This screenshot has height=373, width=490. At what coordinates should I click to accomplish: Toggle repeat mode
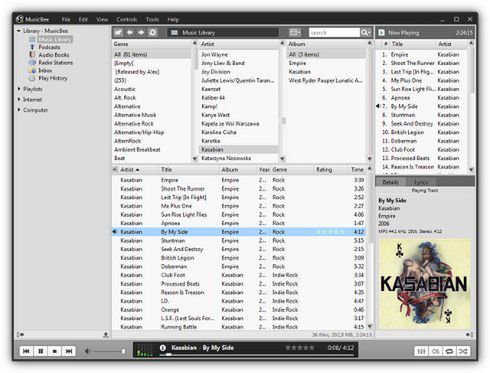449,351
